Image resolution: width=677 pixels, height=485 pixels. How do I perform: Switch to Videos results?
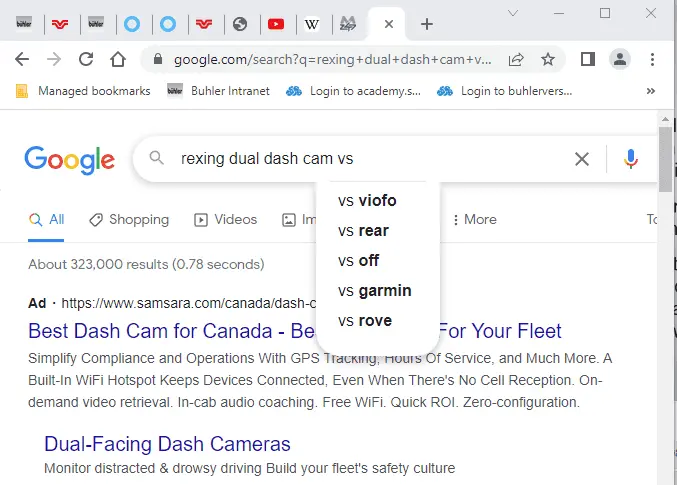coord(225,220)
